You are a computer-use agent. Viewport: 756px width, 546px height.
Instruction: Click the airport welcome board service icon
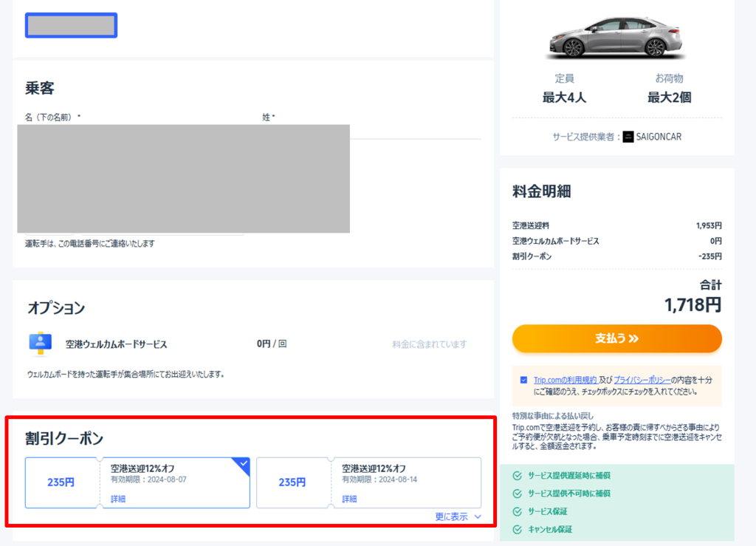point(40,344)
